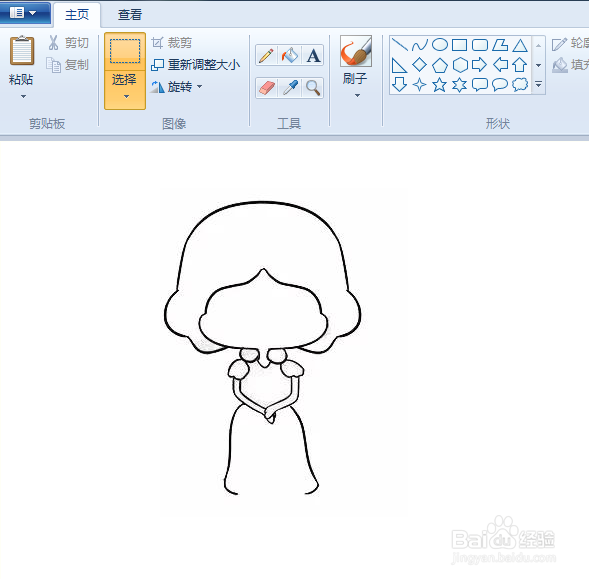This screenshot has width=589, height=579.
Task: Expand the Paste (粘贴) dropdown arrow
Action: pos(23,97)
